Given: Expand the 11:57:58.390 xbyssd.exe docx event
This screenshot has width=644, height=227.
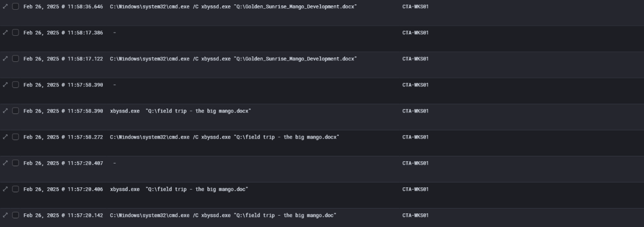Looking at the screenshot, I should (x=5, y=111).
